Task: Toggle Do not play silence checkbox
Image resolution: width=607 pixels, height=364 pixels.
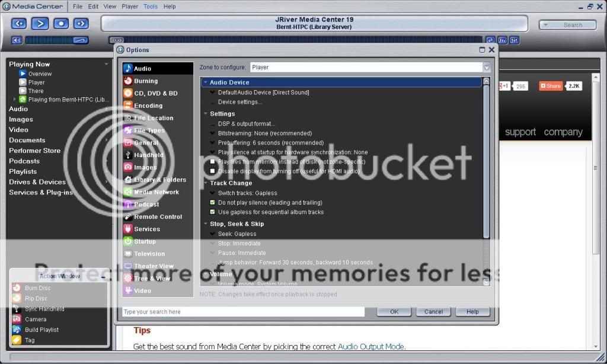Action: click(x=213, y=203)
